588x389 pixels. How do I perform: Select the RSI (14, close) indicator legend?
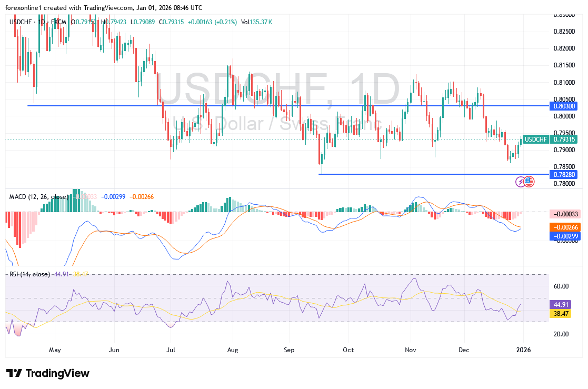pos(29,274)
